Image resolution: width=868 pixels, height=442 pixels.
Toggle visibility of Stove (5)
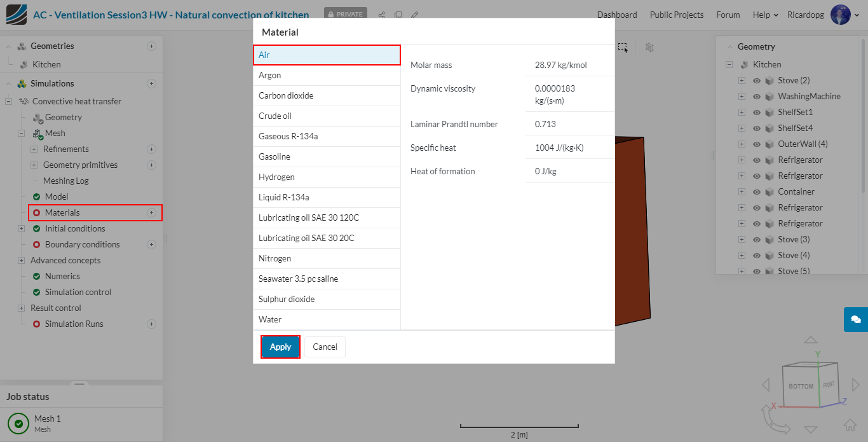pyautogui.click(x=757, y=271)
